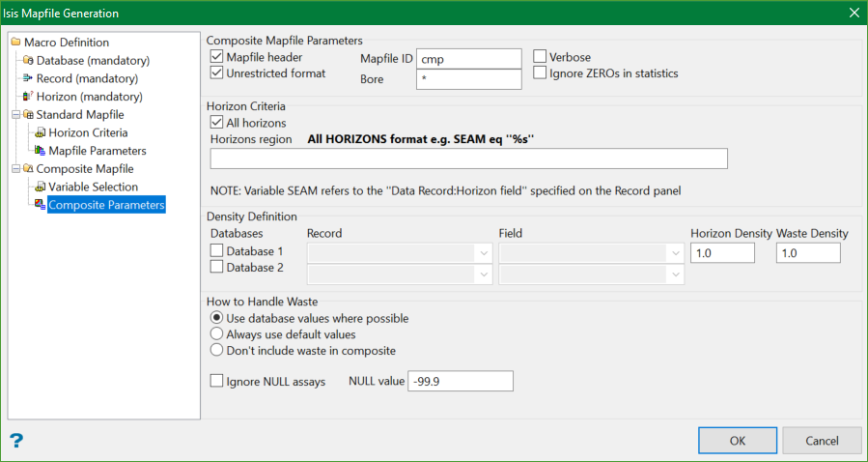
Task: Click the Horizon (mandatory) node icon
Action: 28,97
